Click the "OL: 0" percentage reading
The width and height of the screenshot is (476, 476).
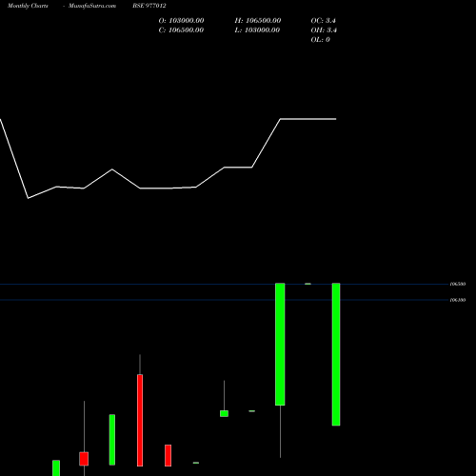coord(320,40)
